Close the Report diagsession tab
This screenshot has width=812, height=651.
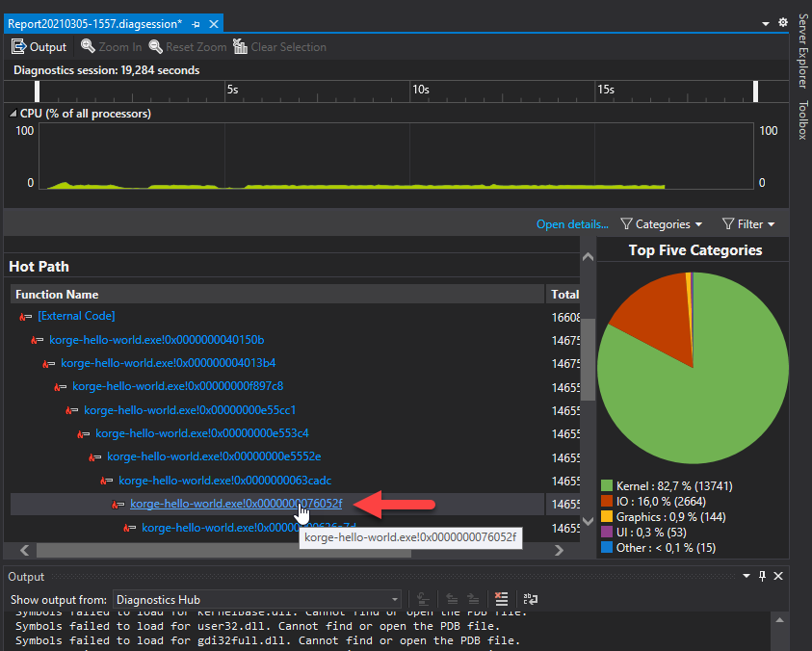pyautogui.click(x=214, y=23)
